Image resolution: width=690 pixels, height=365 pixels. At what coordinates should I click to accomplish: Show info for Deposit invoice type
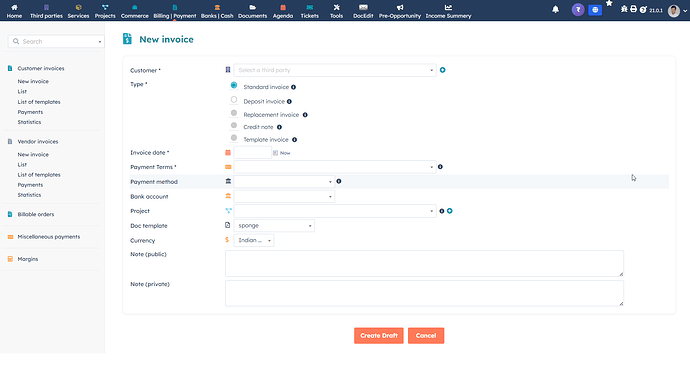(x=289, y=102)
